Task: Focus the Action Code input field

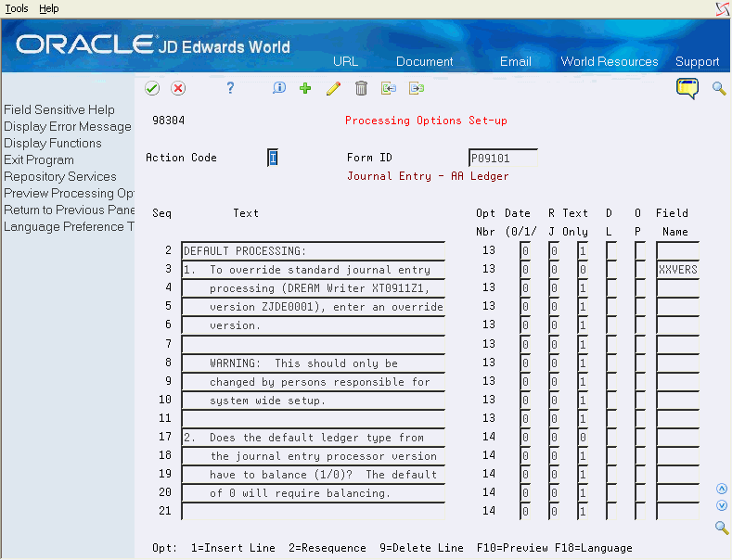Action: [x=273, y=158]
